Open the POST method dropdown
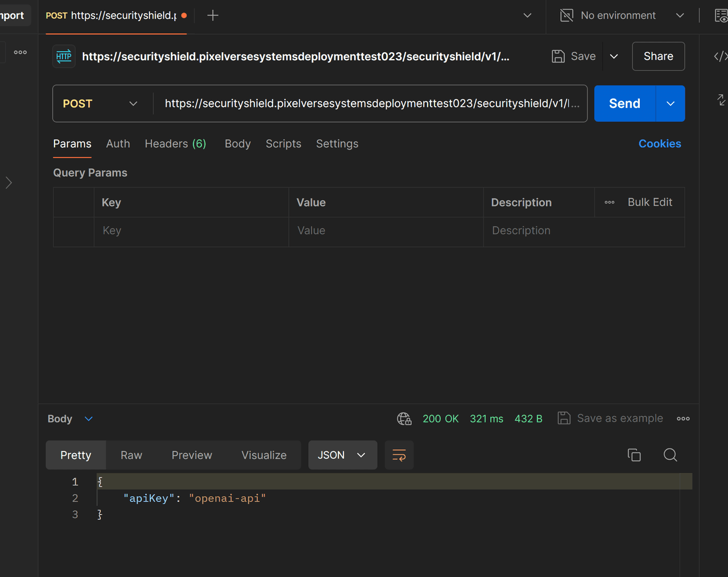The width and height of the screenshot is (728, 577). (102, 103)
